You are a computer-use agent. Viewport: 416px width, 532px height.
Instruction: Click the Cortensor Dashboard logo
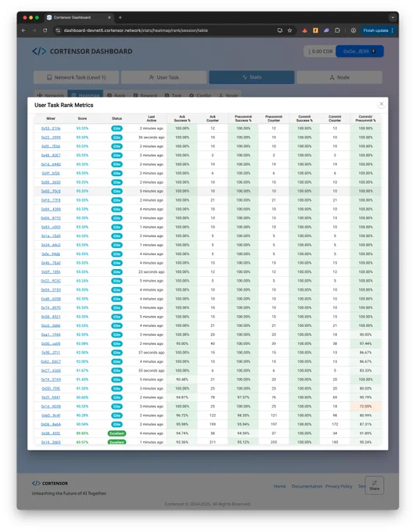(x=82, y=51)
